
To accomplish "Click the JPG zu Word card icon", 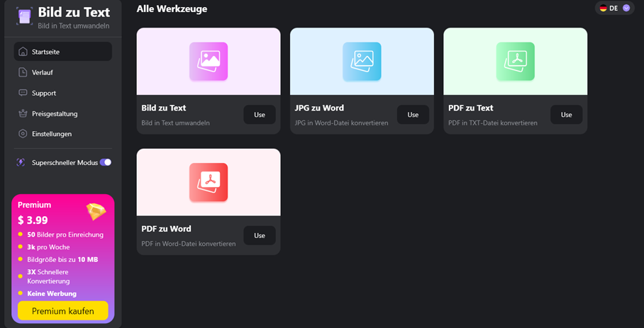I will 362,62.
